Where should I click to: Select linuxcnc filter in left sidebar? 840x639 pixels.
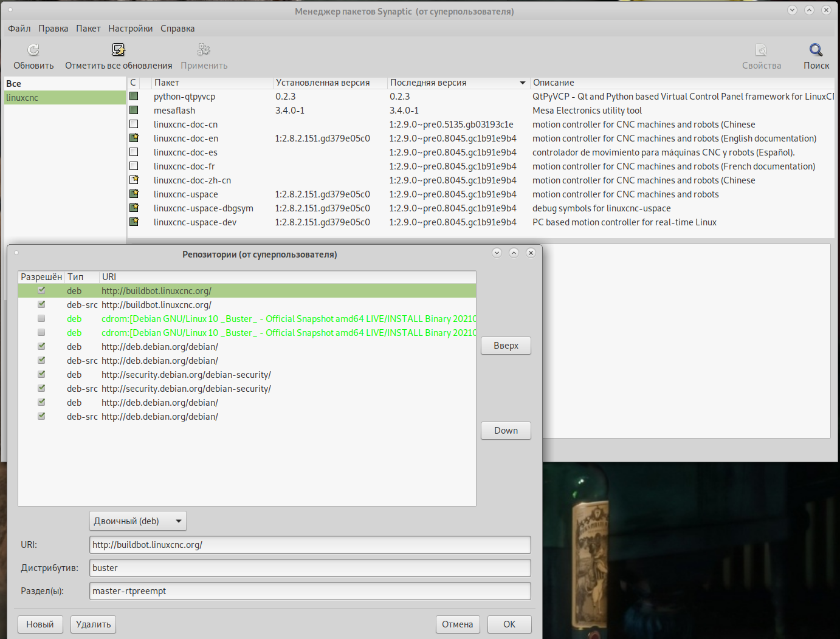(x=64, y=98)
